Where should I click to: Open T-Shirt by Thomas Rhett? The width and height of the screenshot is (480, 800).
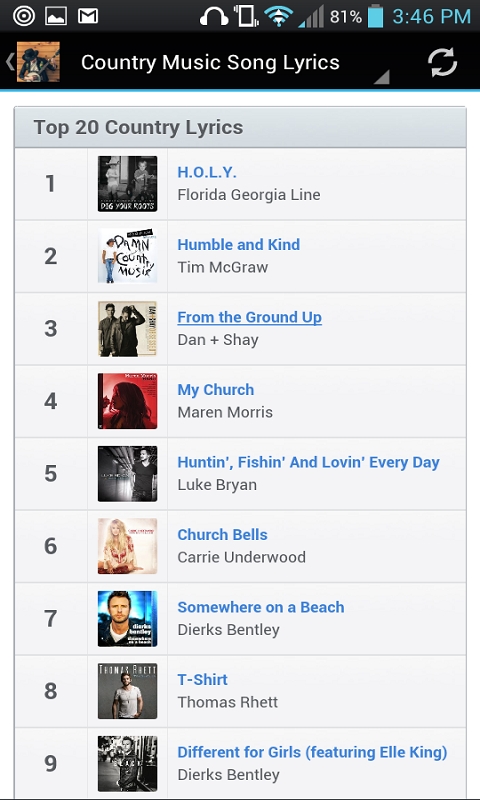[x=202, y=680]
